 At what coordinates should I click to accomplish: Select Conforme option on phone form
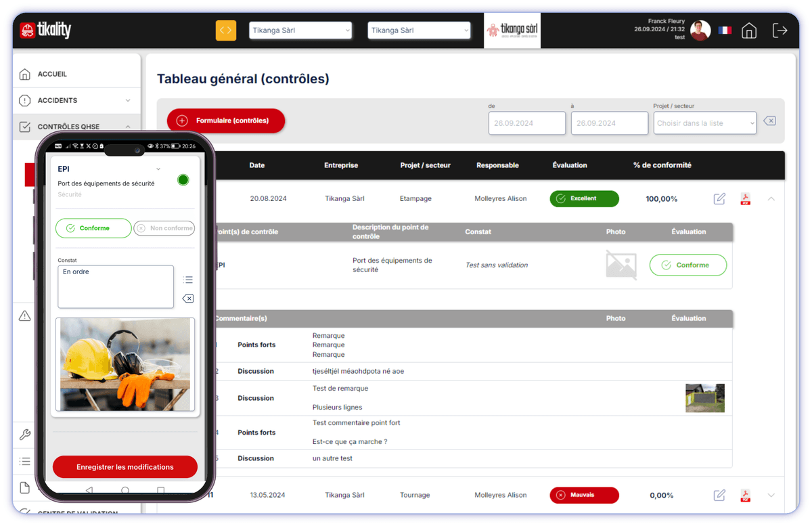point(93,228)
